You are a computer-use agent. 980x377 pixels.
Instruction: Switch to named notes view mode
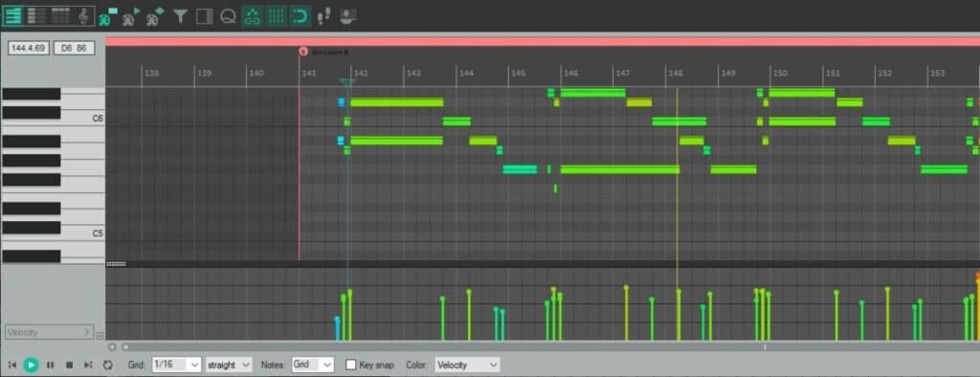pos(37,15)
